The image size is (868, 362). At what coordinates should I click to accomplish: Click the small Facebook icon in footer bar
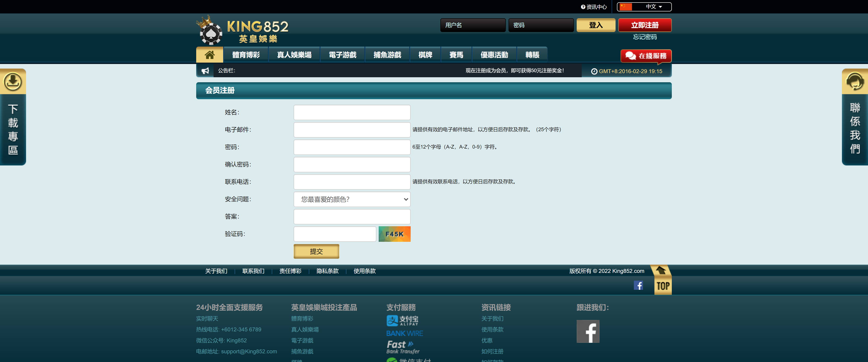click(x=638, y=285)
